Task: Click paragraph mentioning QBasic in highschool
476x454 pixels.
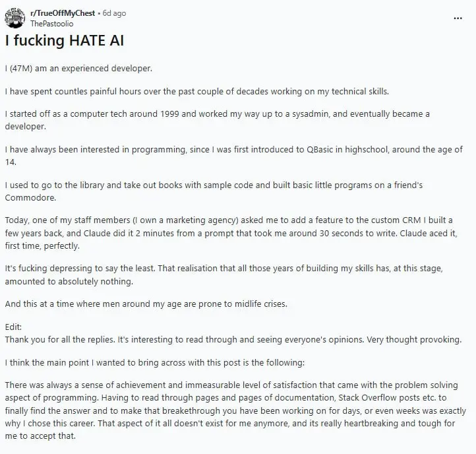Action: coord(234,156)
